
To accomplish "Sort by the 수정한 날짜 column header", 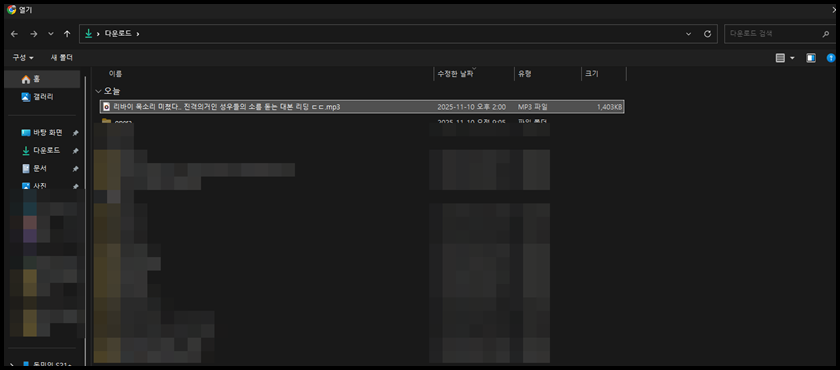I will coord(455,74).
